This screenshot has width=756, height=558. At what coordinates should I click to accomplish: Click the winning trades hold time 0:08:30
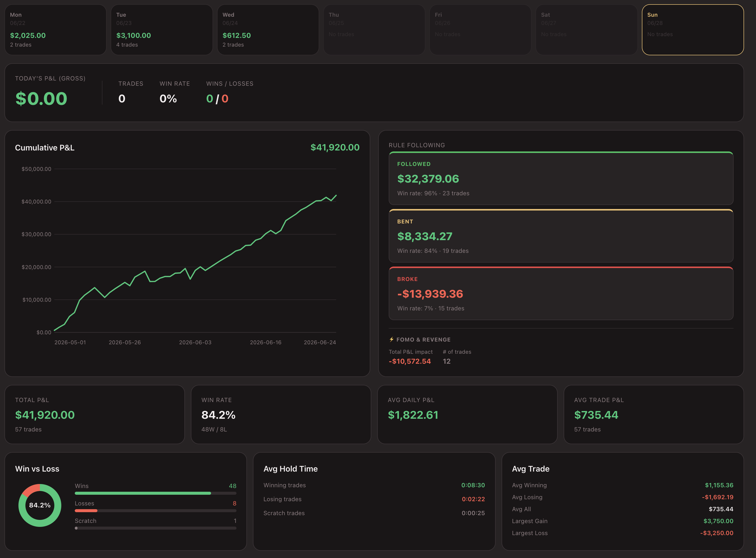pyautogui.click(x=473, y=485)
